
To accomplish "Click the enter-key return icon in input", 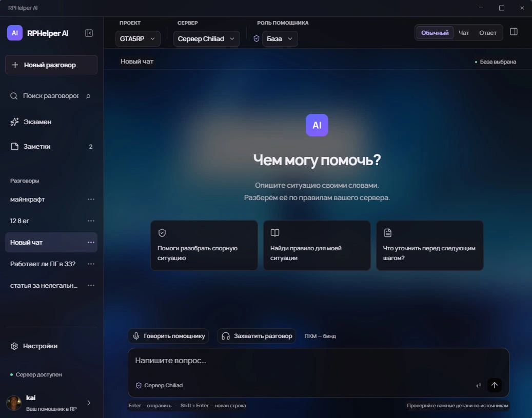I will (x=479, y=385).
